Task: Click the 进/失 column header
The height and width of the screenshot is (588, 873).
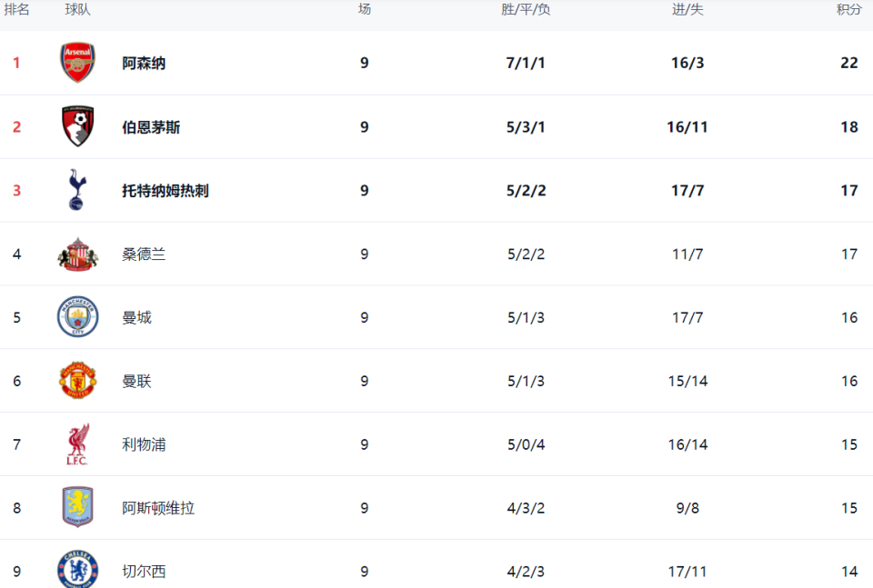Action: (687, 10)
